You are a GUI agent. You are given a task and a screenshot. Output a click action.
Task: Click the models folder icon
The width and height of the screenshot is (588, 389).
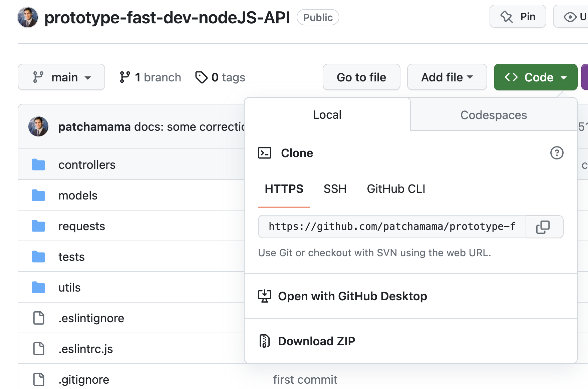[x=38, y=196]
